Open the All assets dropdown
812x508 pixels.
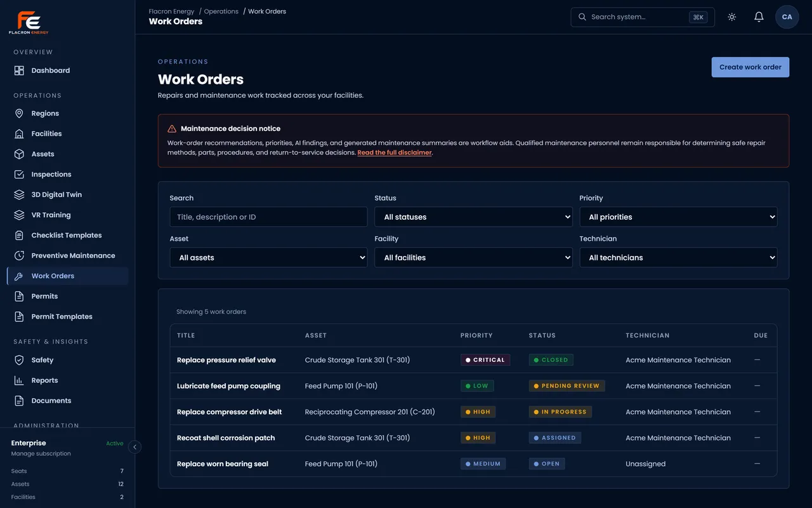(x=268, y=258)
